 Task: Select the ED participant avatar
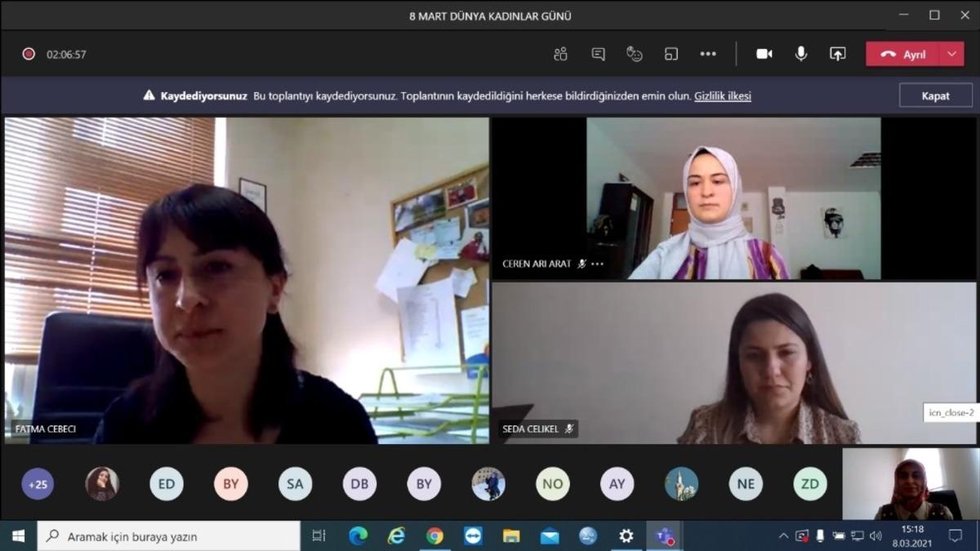tap(167, 484)
